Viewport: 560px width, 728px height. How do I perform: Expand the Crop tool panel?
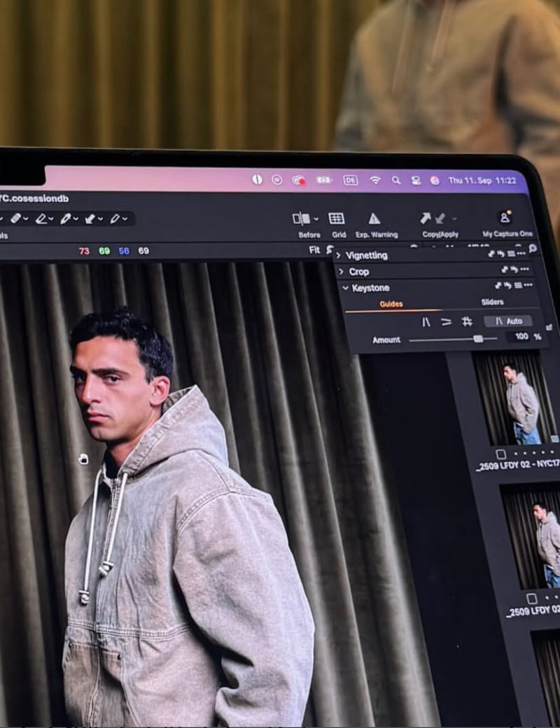point(341,272)
